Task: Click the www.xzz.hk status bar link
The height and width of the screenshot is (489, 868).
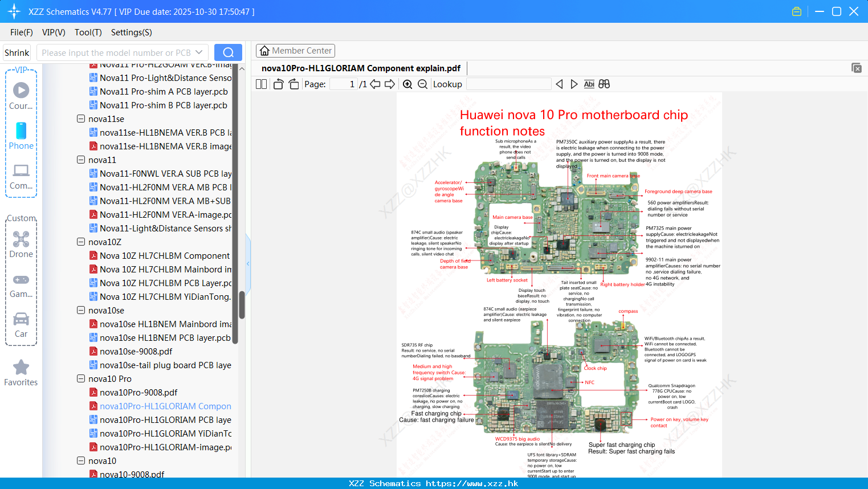Action: point(472,483)
